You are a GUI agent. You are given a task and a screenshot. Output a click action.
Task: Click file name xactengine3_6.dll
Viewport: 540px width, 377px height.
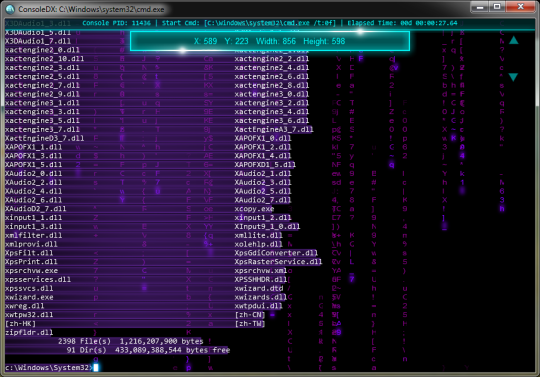272,121
